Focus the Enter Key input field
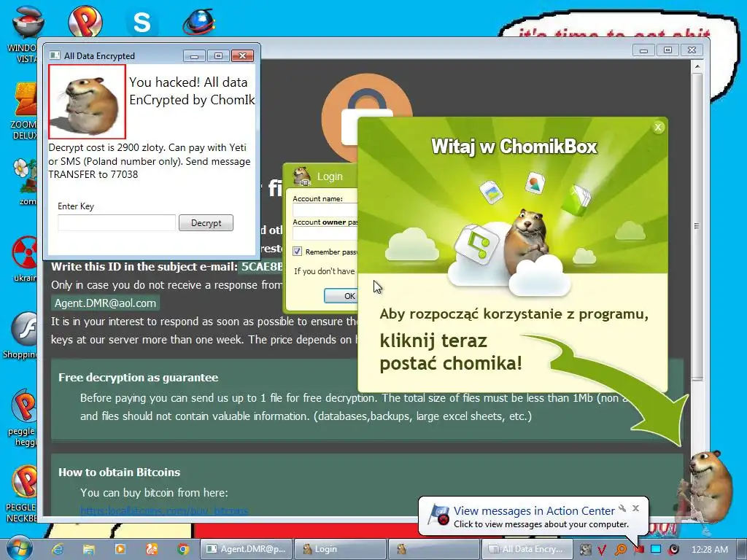 pyautogui.click(x=117, y=223)
